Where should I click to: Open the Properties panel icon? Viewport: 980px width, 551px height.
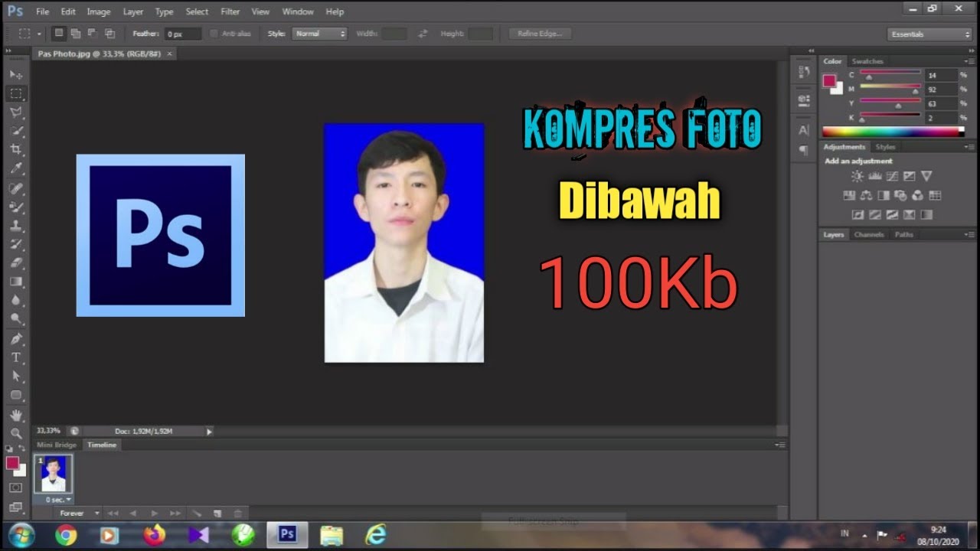point(804,99)
